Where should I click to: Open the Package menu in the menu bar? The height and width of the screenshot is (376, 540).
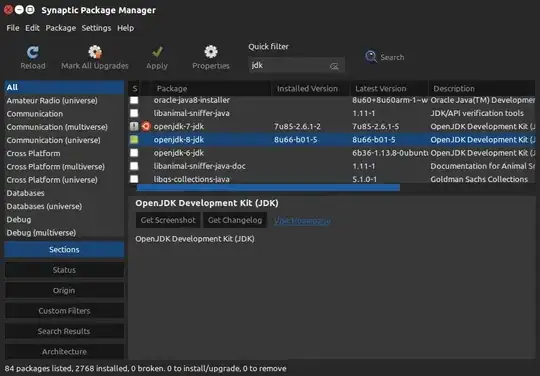(61, 28)
